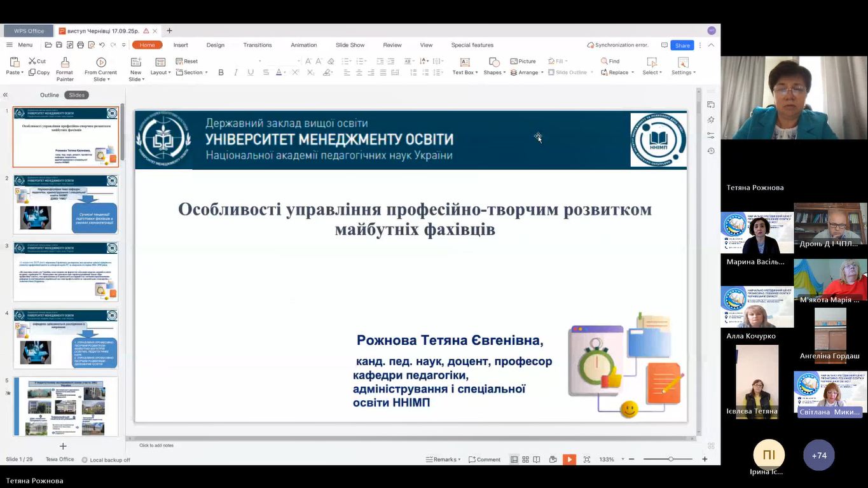Insert a Picture from the ribbon
This screenshot has height=488, width=868.
point(523,61)
